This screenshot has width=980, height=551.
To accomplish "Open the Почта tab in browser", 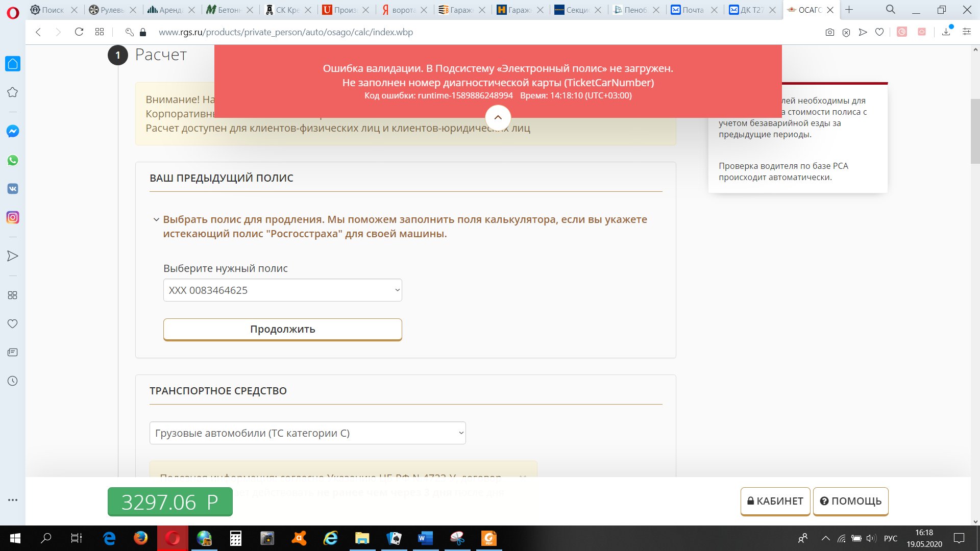I will [689, 9].
